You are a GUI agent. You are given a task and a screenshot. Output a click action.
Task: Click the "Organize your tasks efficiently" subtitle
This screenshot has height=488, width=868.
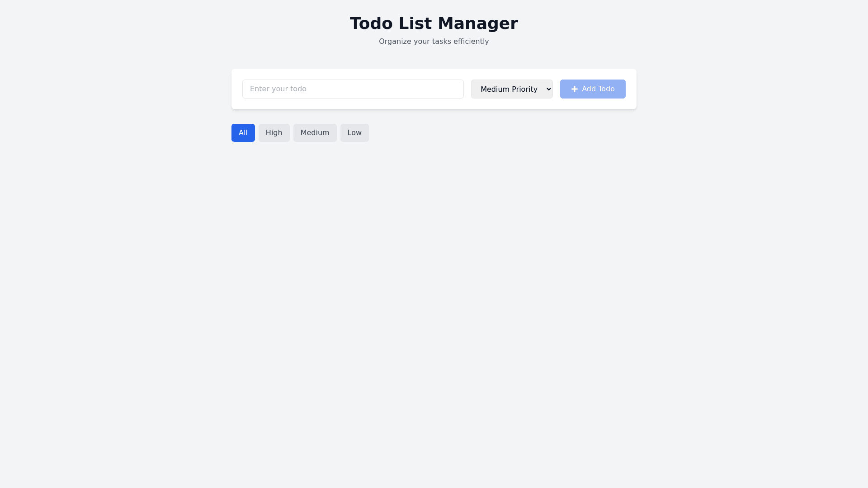coord(434,42)
